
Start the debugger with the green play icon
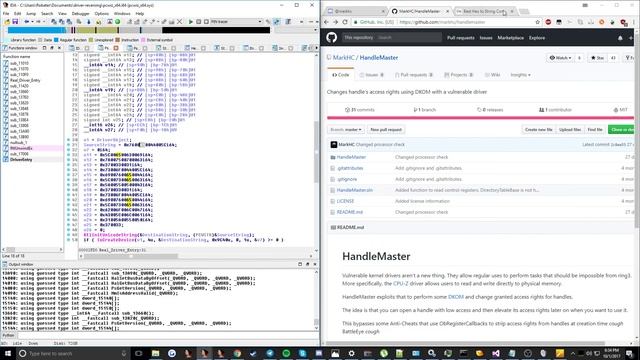click(x=191, y=22)
